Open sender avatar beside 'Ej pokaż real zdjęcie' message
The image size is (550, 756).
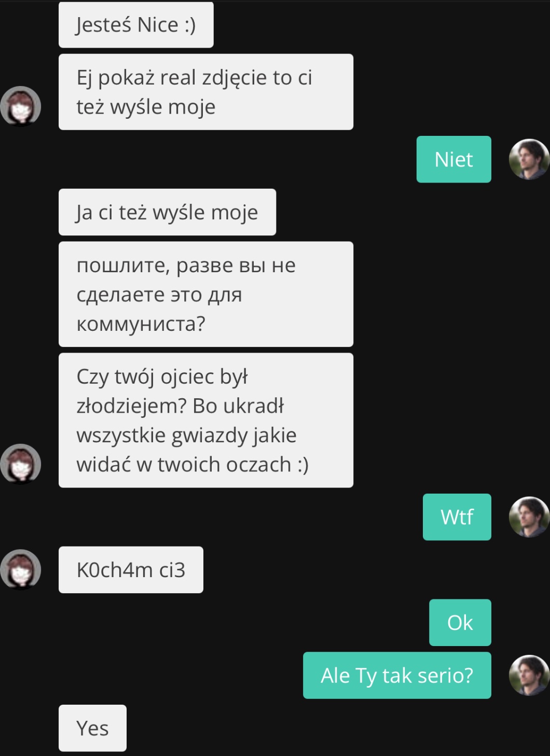pos(21,106)
